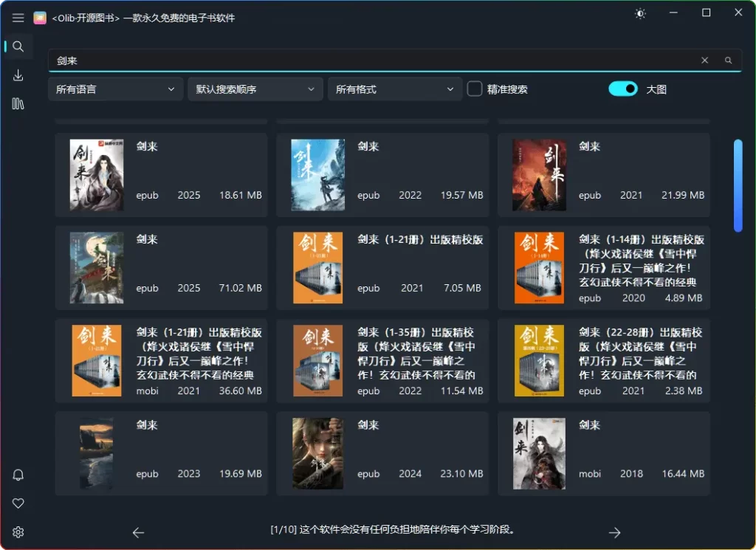Open the 16.44 MB mobi cover

(x=539, y=453)
